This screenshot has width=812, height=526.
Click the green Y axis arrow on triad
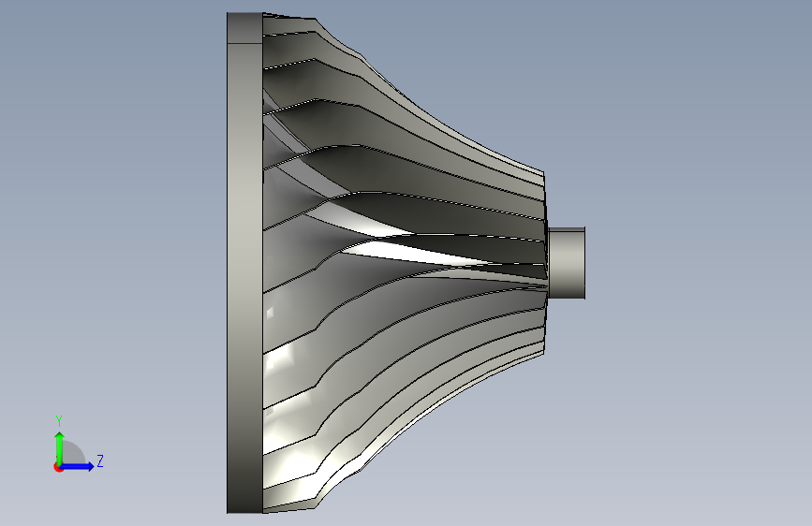coord(60,448)
